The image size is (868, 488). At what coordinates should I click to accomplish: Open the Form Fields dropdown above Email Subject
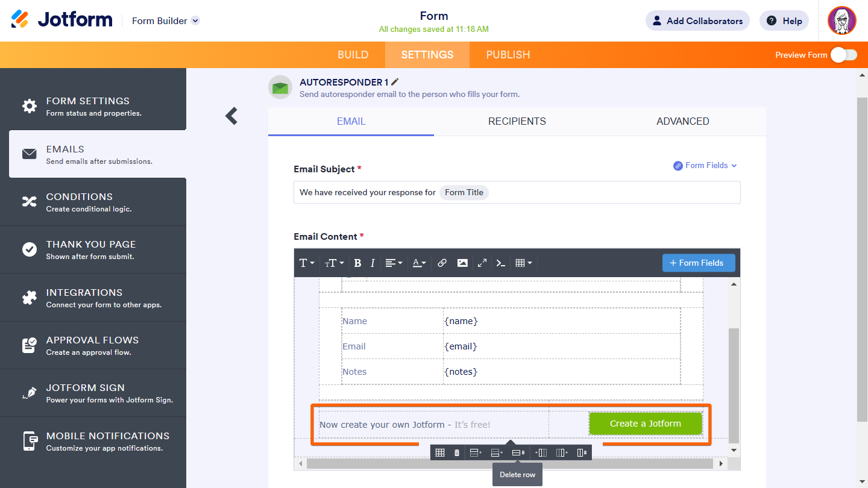click(x=705, y=165)
